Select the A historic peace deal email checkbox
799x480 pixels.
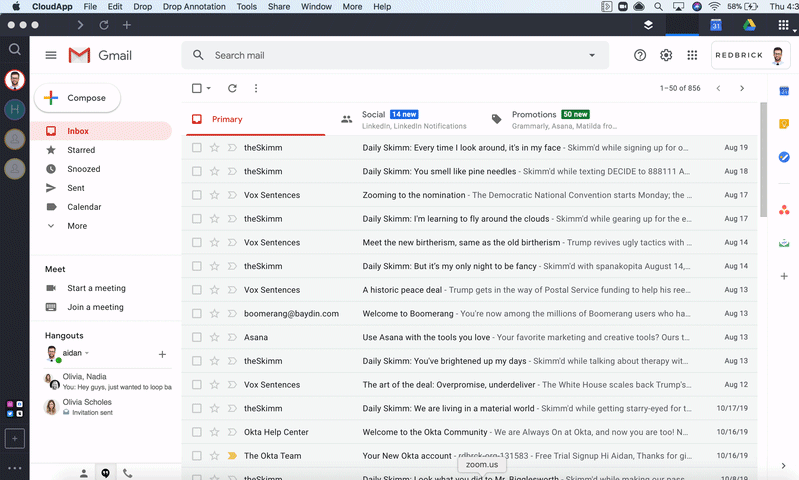tap(197, 290)
